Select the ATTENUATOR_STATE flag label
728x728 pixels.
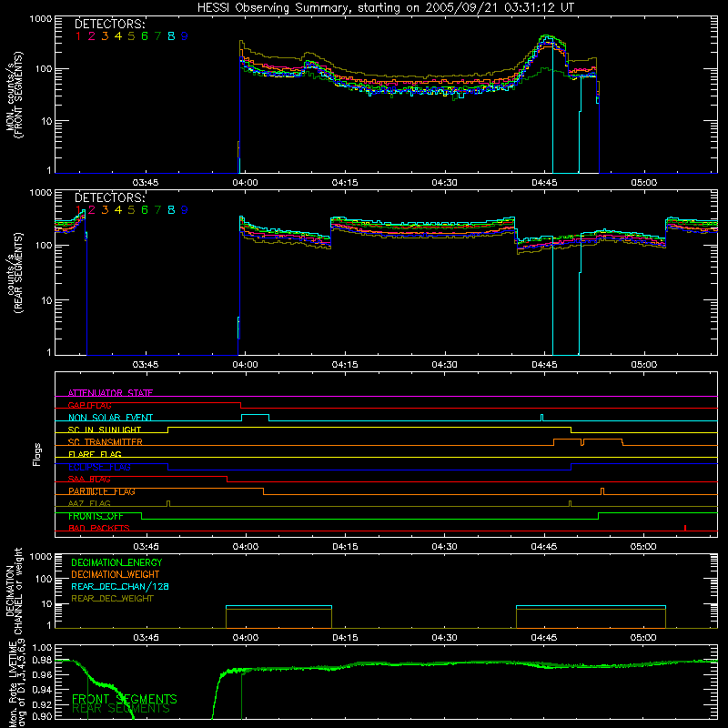click(x=110, y=393)
